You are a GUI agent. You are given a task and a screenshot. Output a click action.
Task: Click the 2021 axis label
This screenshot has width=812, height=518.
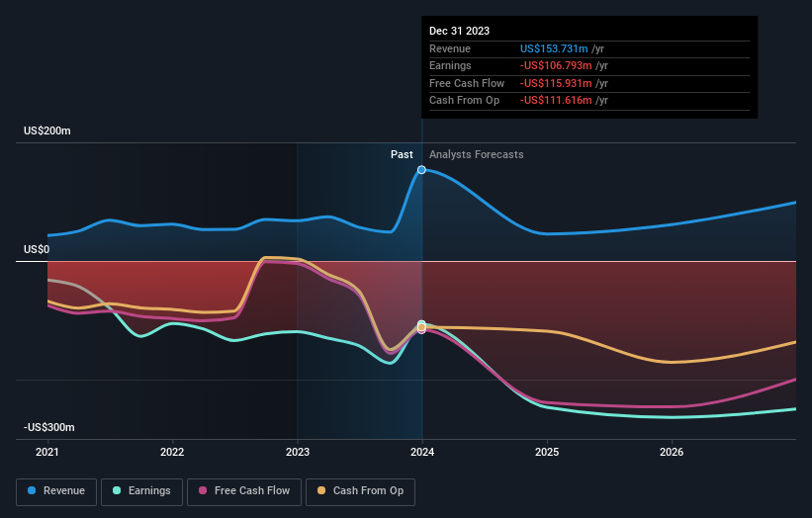[47, 452]
